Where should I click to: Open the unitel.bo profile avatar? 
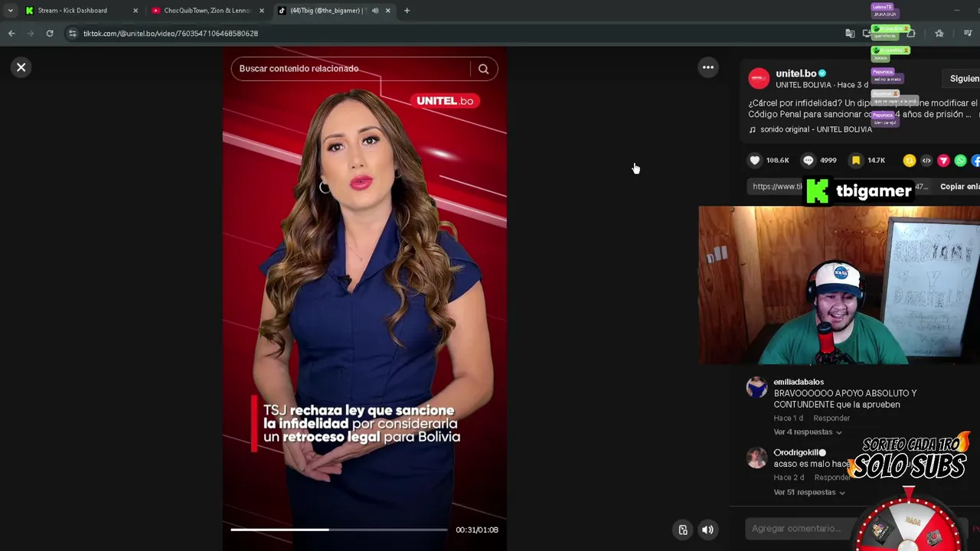[x=759, y=78]
